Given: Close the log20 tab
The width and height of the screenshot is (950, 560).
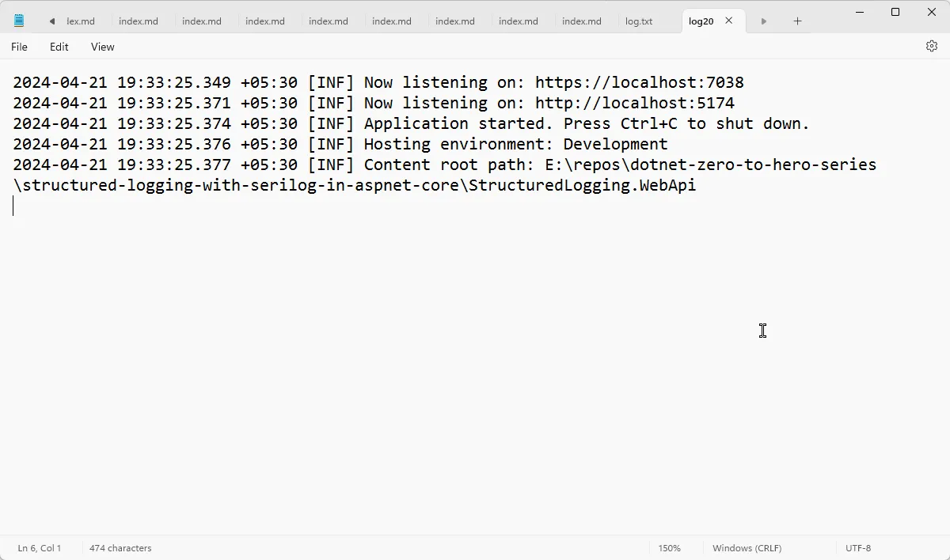Looking at the screenshot, I should 728,21.
